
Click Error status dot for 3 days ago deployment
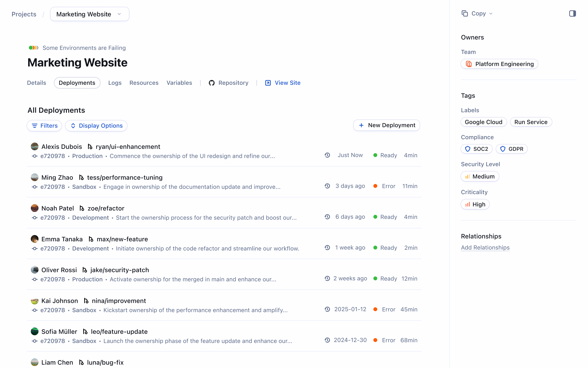coord(375,186)
